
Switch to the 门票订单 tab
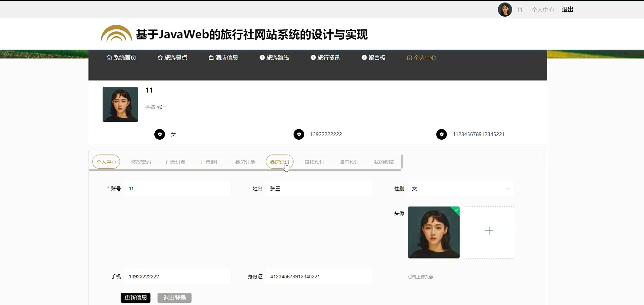pyautogui.click(x=176, y=162)
